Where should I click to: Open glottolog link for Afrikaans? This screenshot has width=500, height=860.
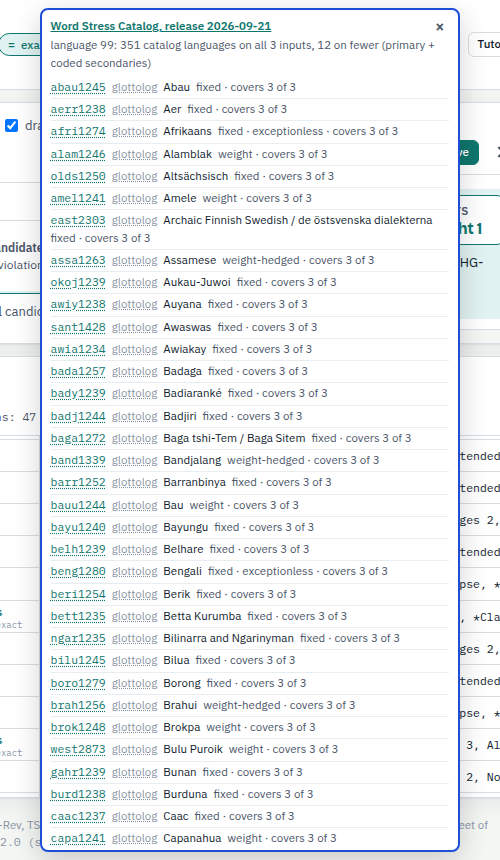coord(135,131)
